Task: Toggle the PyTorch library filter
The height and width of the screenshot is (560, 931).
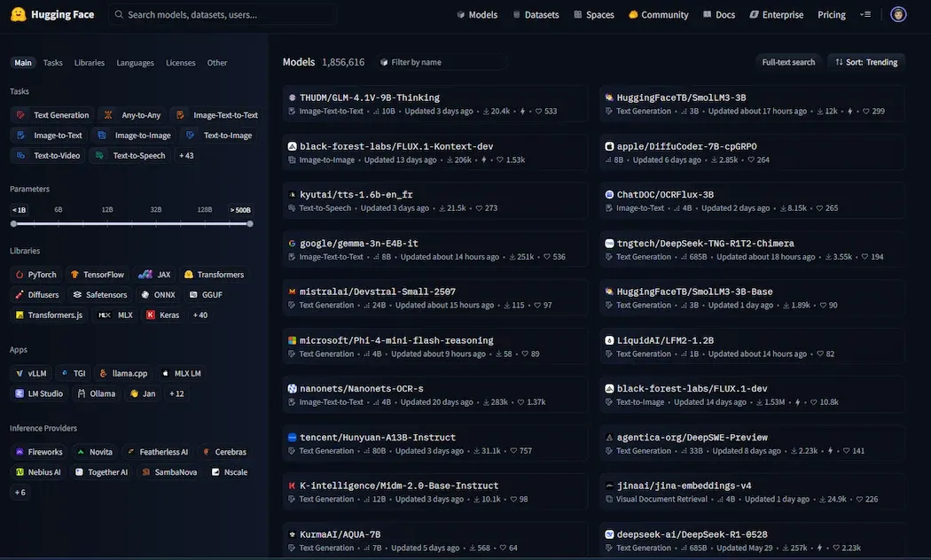Action: 36,275
